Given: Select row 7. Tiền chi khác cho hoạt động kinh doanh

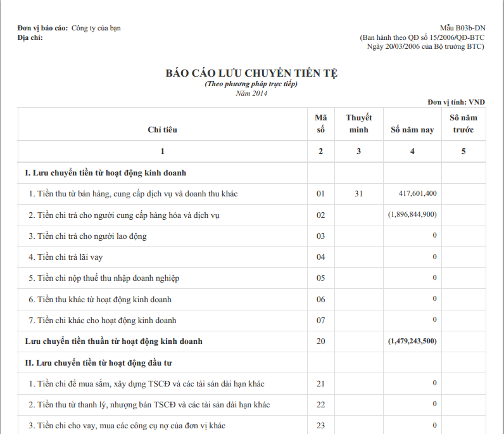Looking at the screenshot, I should pyautogui.click(x=102, y=321).
